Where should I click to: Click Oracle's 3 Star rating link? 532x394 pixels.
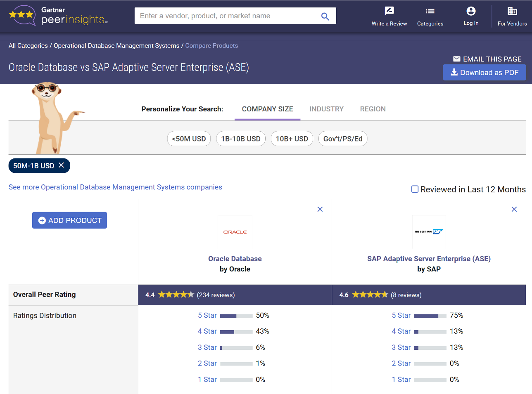coord(207,347)
